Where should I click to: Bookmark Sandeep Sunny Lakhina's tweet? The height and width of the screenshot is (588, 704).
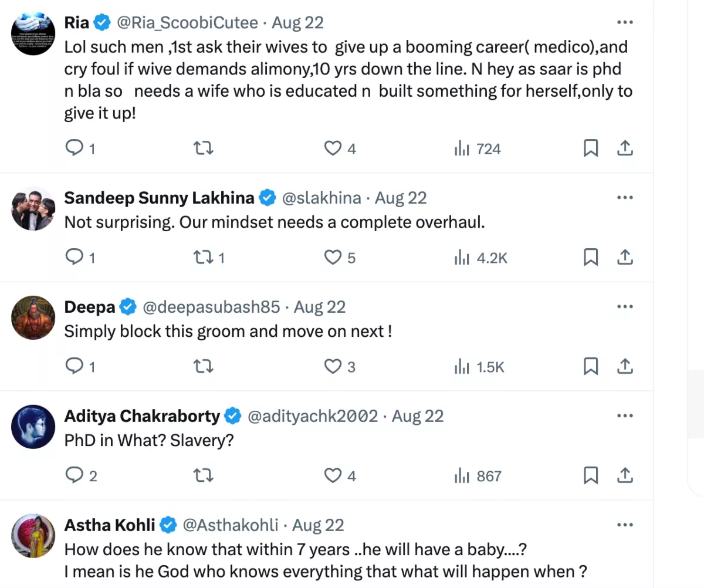[x=590, y=258]
